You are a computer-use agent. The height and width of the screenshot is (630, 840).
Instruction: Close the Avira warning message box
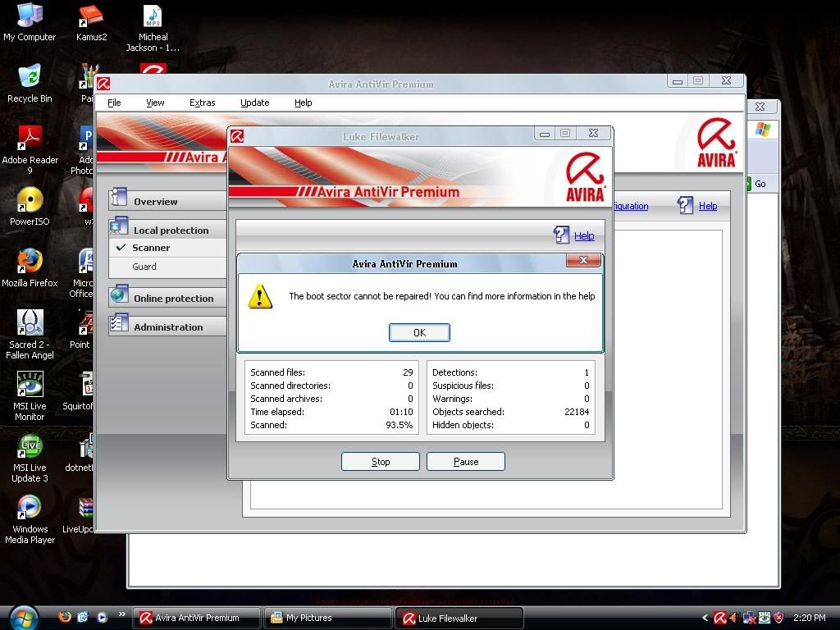[x=583, y=260]
